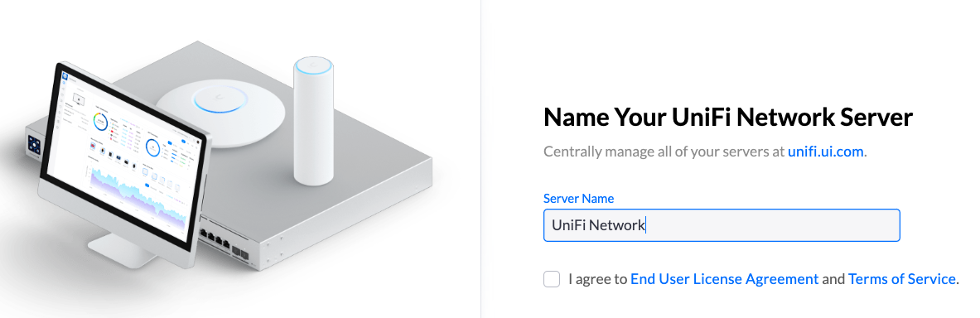This screenshot has height=318, width=980.
Task: Click the small blue touchscreen on rack device
Action: [34, 147]
